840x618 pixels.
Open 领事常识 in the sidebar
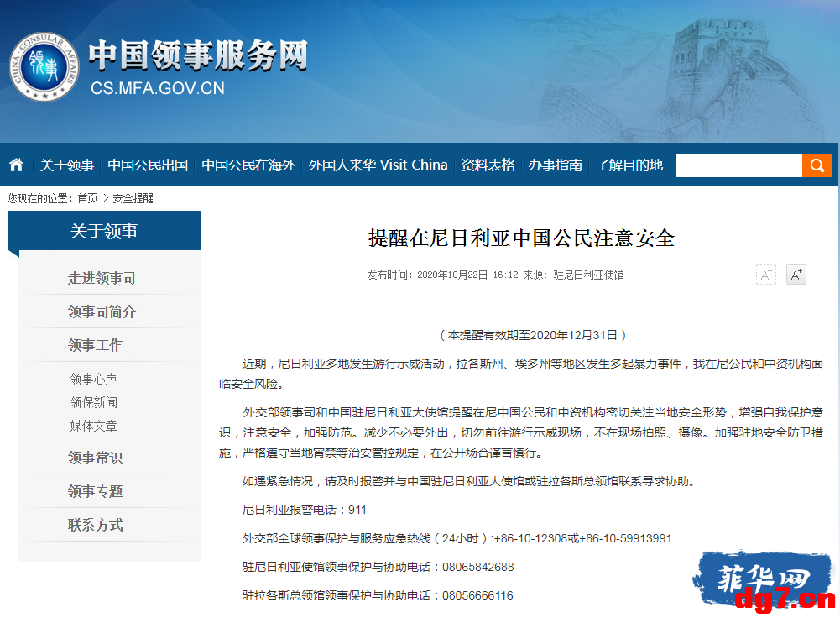[95, 458]
